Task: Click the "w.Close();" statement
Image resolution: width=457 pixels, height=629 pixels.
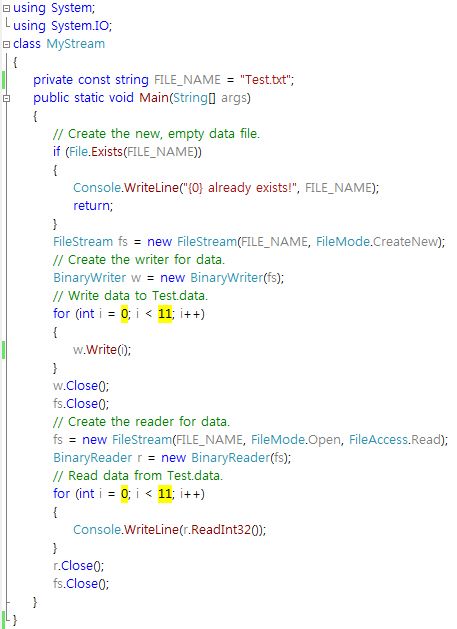Action: [81, 386]
